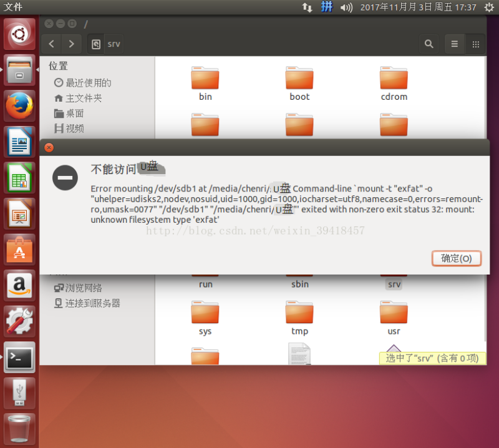This screenshot has width=499, height=448.
Task: Open the network indicator menu
Action: coord(307,7)
